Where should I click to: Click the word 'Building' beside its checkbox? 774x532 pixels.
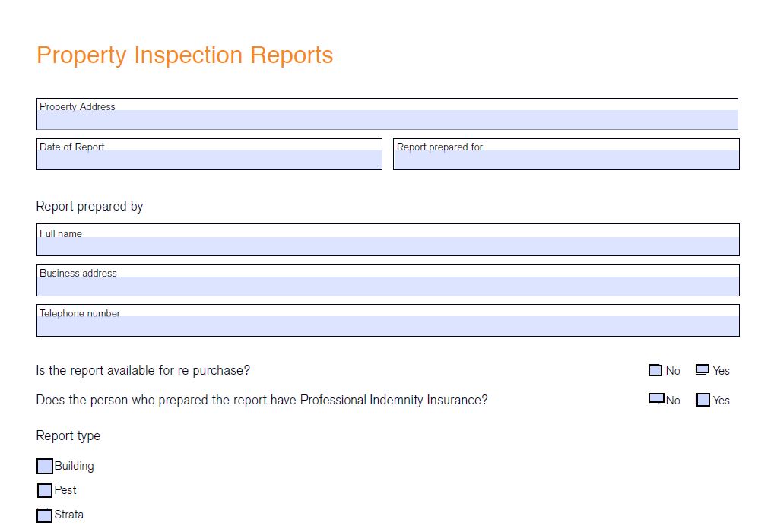75,466
